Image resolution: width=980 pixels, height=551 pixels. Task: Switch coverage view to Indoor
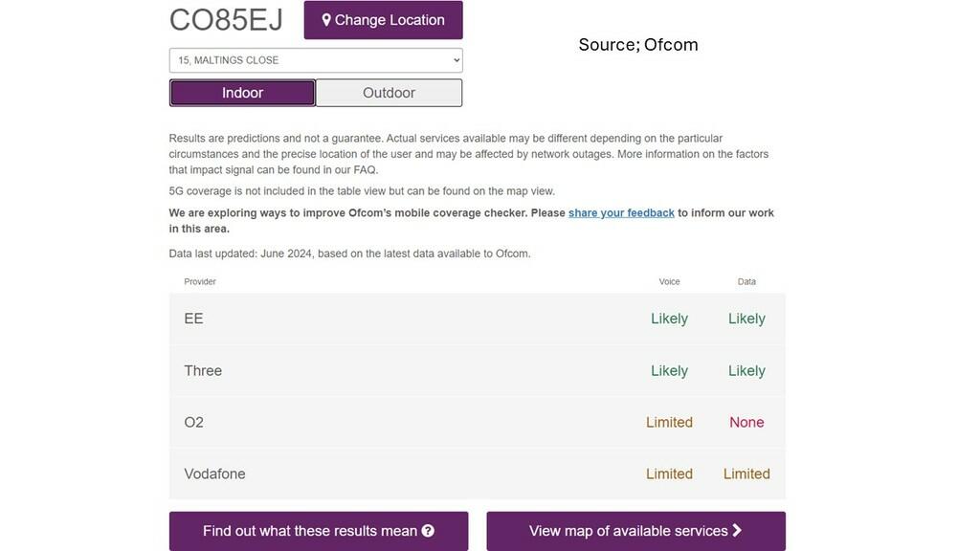click(242, 93)
